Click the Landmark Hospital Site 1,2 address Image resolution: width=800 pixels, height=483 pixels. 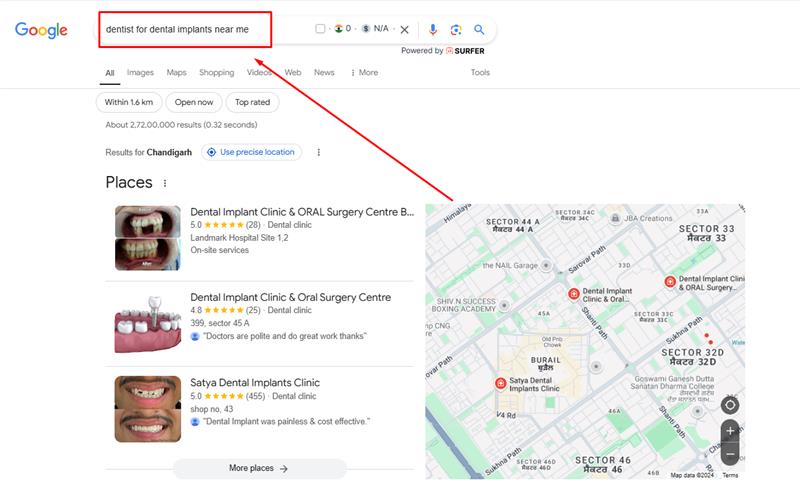(x=239, y=238)
